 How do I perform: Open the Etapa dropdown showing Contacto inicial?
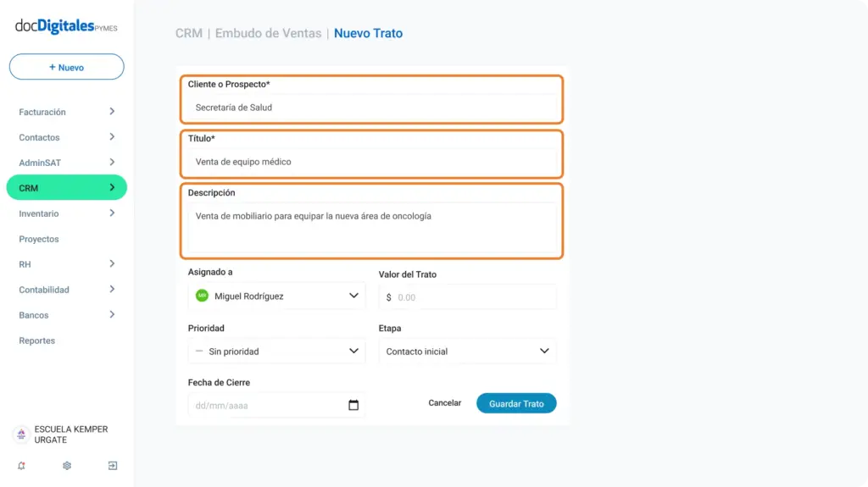coord(467,351)
